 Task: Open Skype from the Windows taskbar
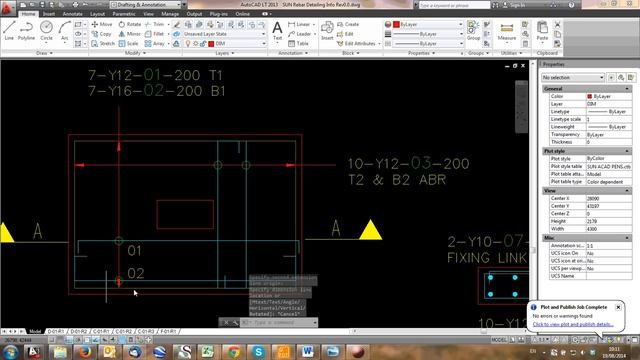[x=258, y=351]
